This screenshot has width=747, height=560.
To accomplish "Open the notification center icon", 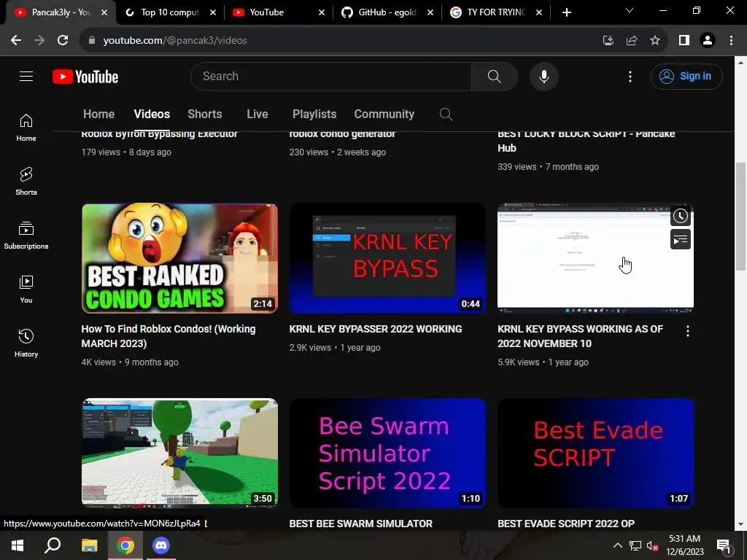I will click(x=724, y=545).
